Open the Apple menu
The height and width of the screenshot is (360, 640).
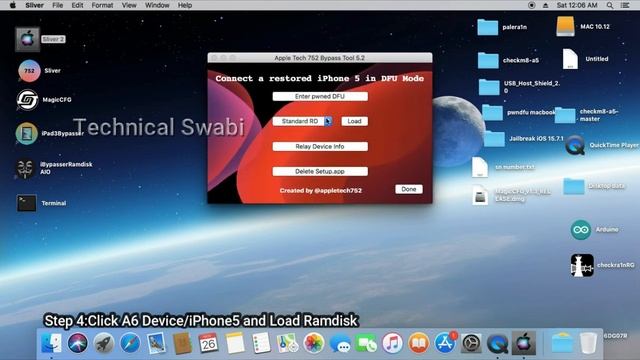point(13,5)
